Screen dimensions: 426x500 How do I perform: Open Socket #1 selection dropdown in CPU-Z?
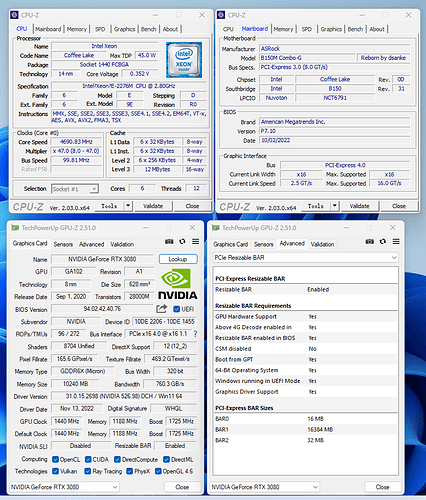(x=75, y=189)
